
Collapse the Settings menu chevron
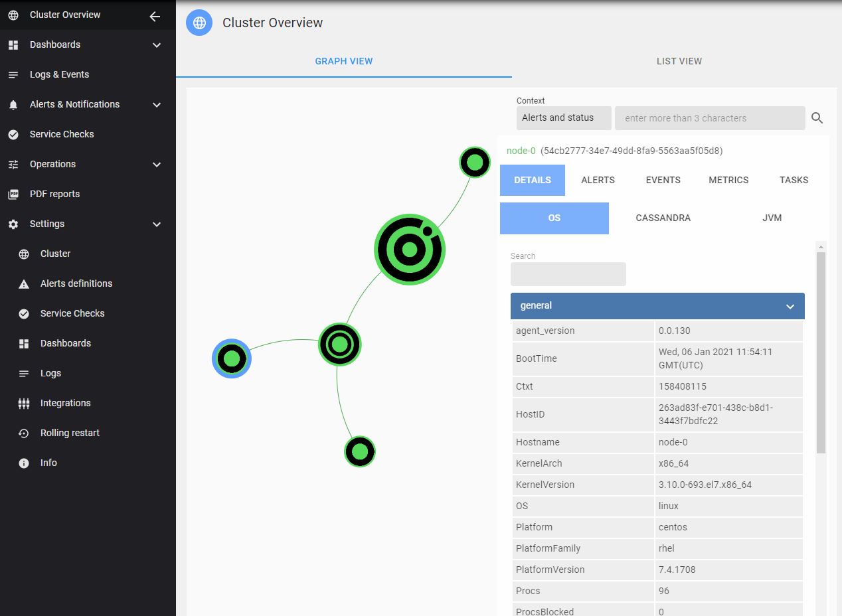(157, 224)
